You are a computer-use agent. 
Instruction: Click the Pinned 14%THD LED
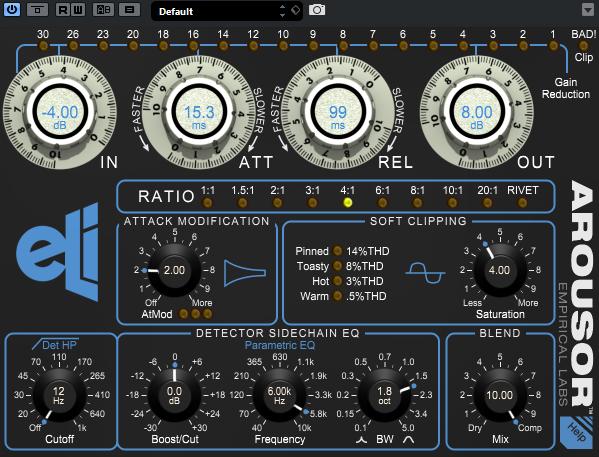tap(337, 251)
